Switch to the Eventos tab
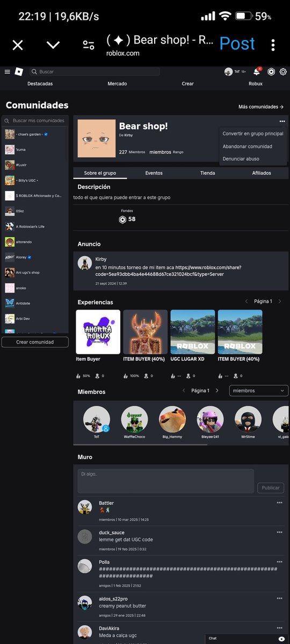 pos(154,173)
